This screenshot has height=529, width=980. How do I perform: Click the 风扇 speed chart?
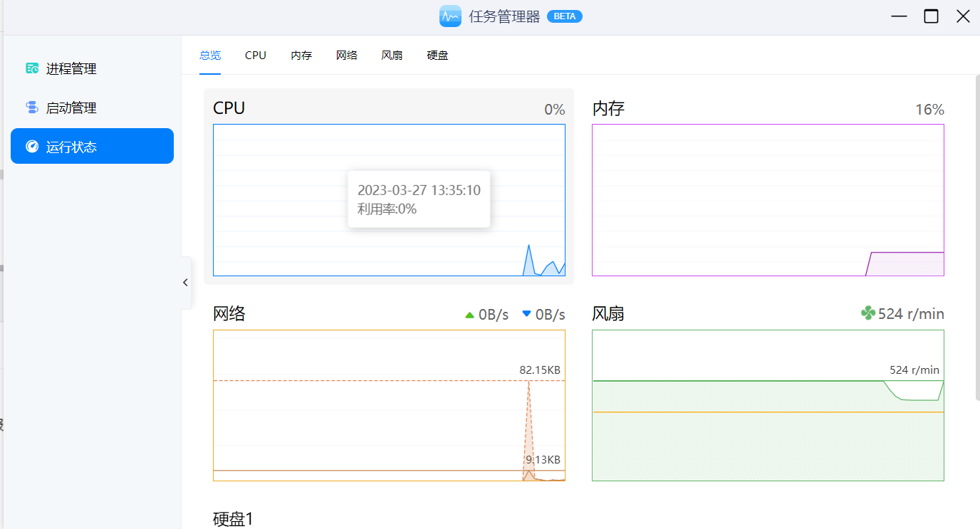pyautogui.click(x=768, y=405)
